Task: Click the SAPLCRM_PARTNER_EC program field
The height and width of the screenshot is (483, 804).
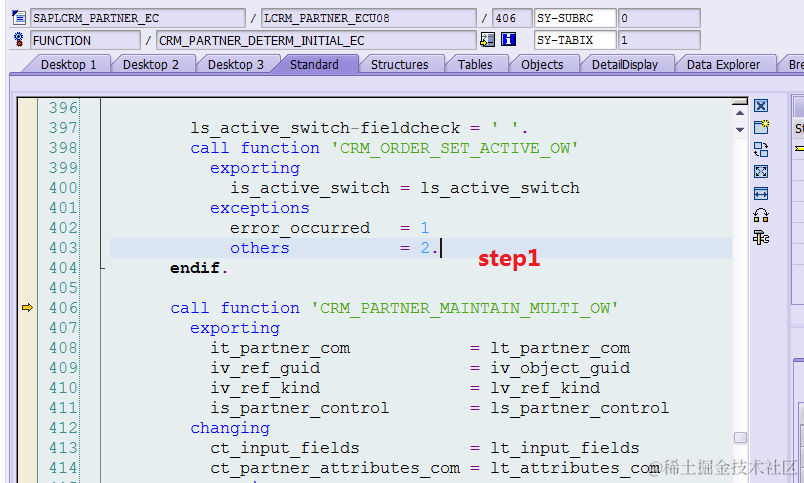Action: tap(137, 18)
